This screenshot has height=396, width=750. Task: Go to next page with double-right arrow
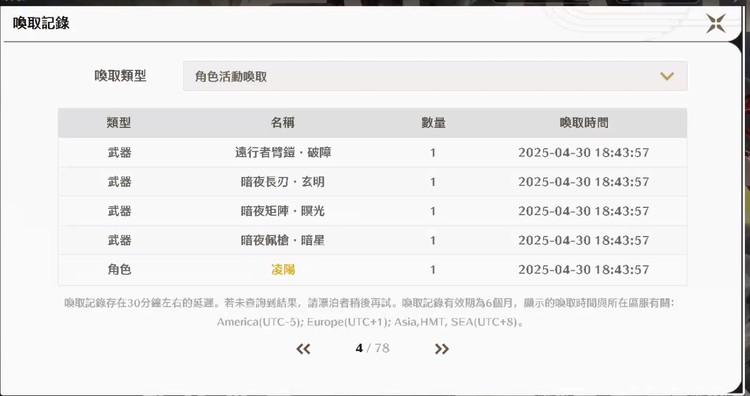coord(441,349)
